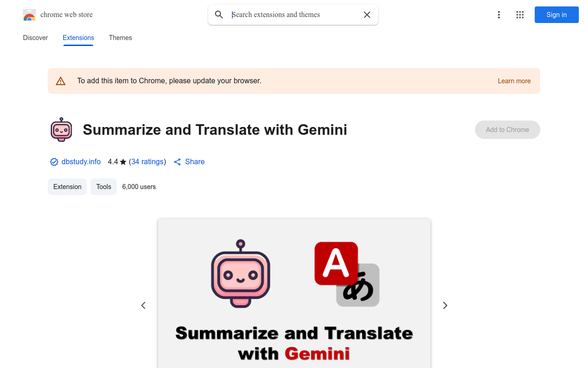
Task: Clear the search field with X
Action: tap(367, 15)
